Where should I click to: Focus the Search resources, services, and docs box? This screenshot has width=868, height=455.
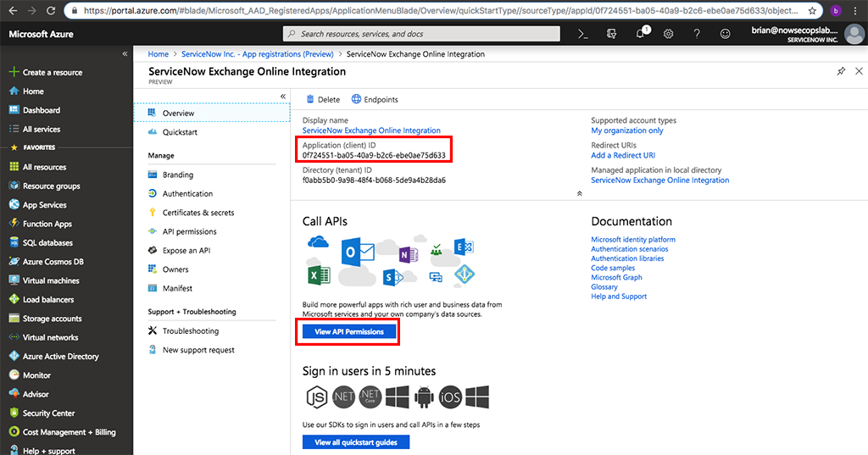pos(422,34)
